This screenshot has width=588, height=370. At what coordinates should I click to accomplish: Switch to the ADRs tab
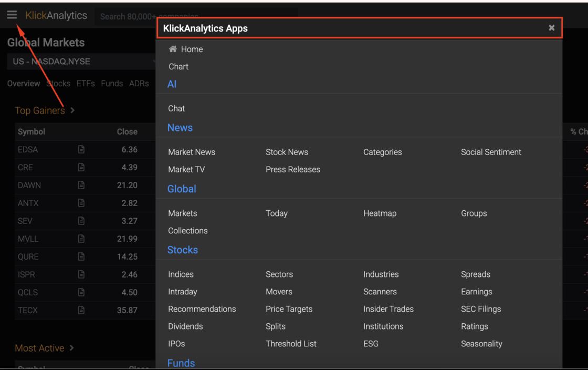[x=139, y=84]
